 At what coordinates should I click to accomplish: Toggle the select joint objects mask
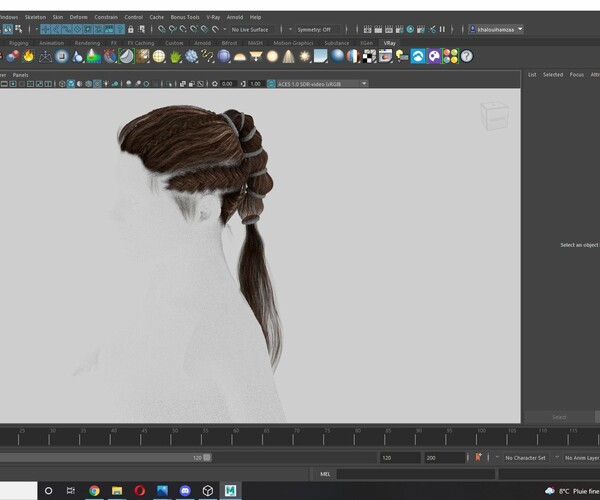(56, 29)
